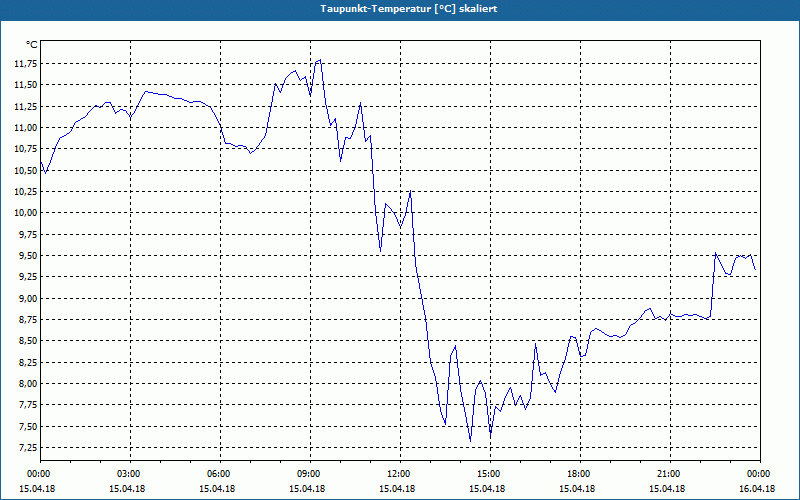Screen dimensions: 800x500
Task: Click the 7,75 y-axis label
Action: [28, 405]
